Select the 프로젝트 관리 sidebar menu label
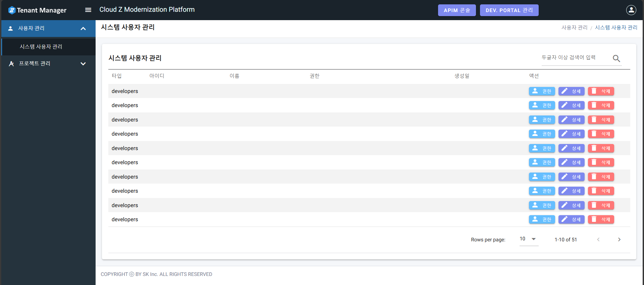This screenshot has height=285, width=644. tap(35, 63)
